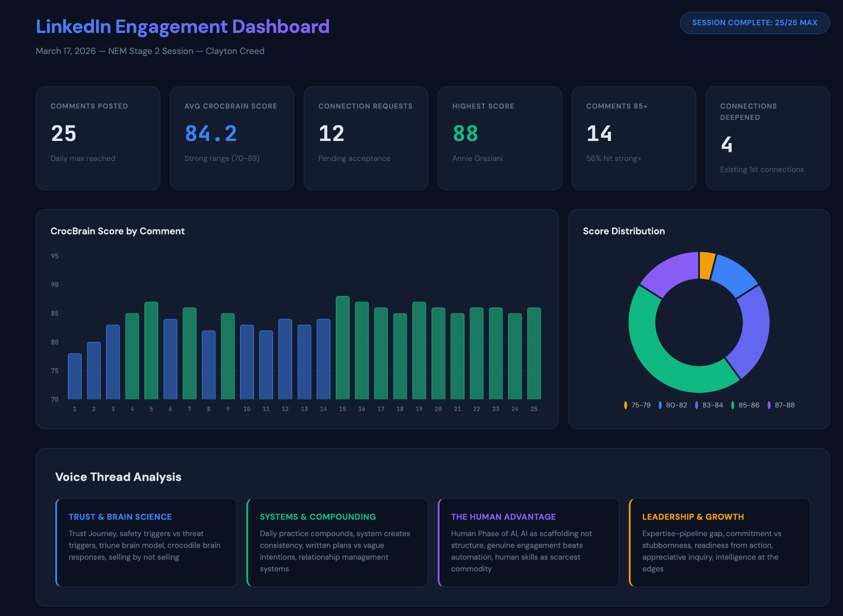The width and height of the screenshot is (843, 616).
Task: Click the Comments Posted stat card
Action: (97, 138)
